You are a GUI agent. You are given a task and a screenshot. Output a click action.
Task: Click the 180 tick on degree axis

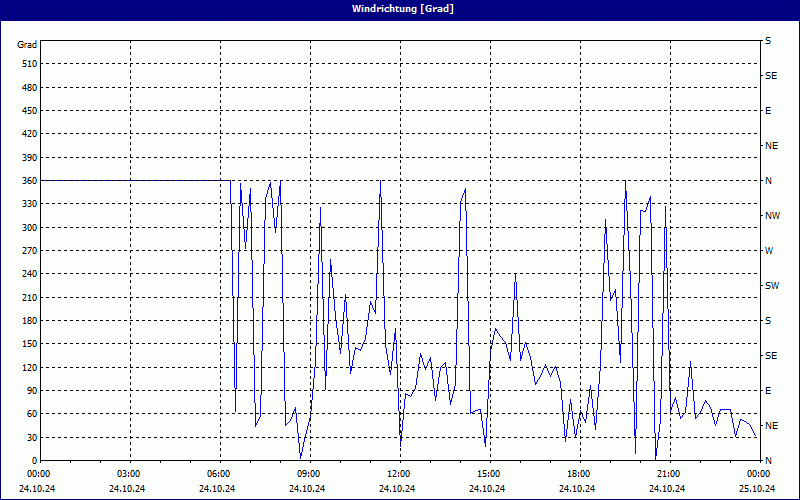pos(28,320)
